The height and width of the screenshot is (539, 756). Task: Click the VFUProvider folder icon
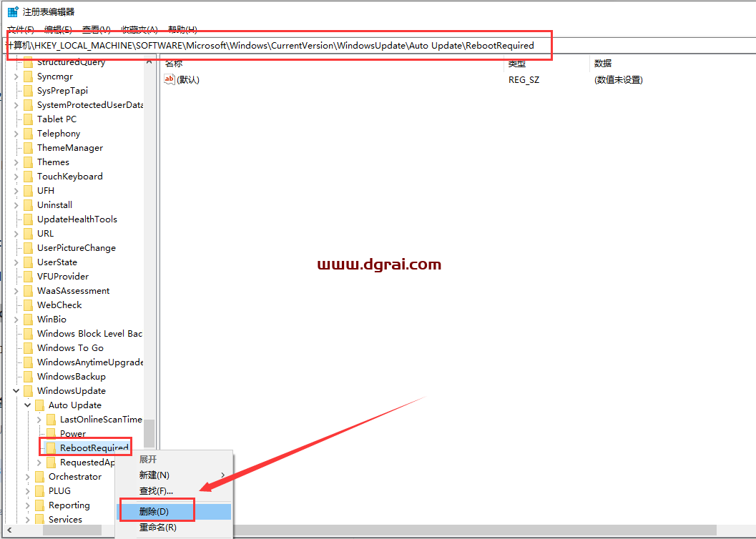click(x=28, y=277)
